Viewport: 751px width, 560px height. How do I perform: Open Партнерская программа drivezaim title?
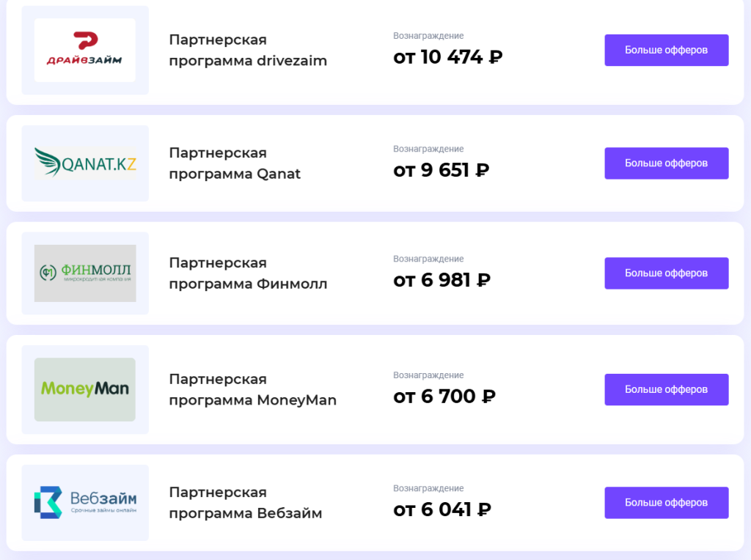coord(248,50)
